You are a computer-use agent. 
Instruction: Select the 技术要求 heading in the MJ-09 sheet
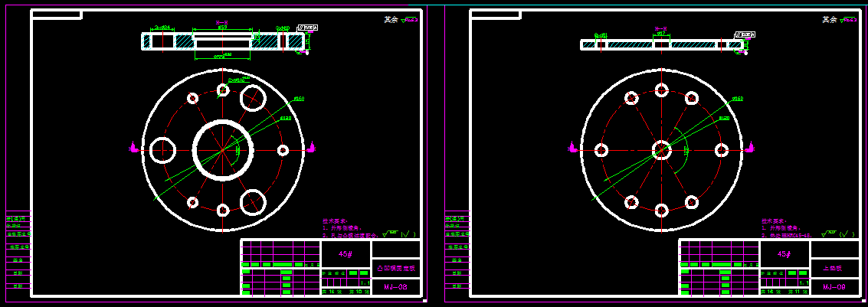[773, 220]
